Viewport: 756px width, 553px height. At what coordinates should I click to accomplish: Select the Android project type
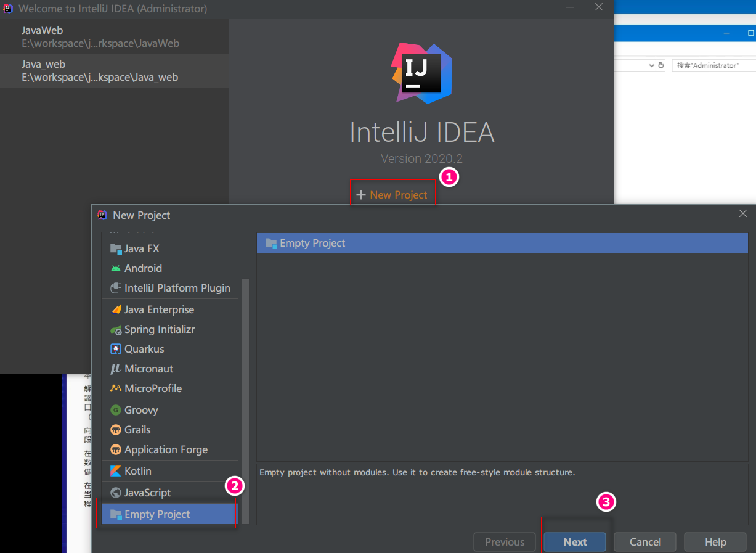coord(169,268)
